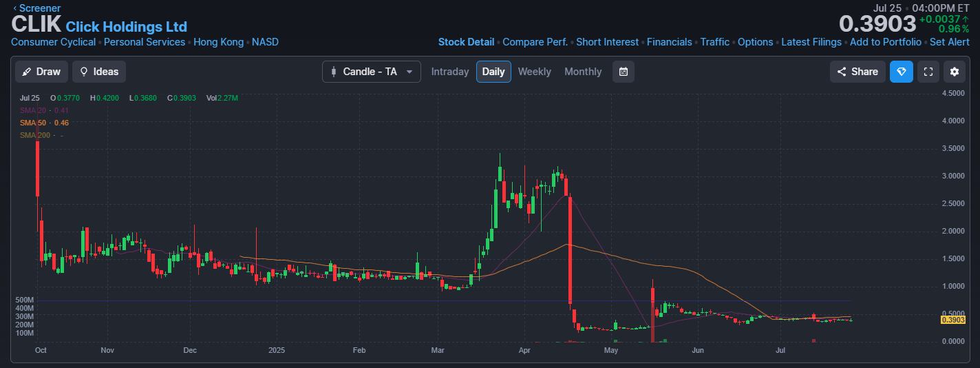Go back to Screener

37,8
